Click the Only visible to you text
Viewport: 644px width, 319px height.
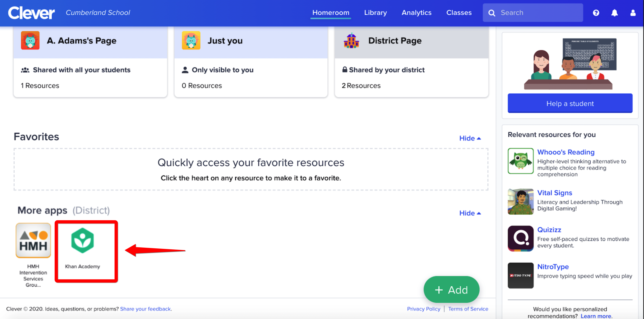click(x=222, y=70)
